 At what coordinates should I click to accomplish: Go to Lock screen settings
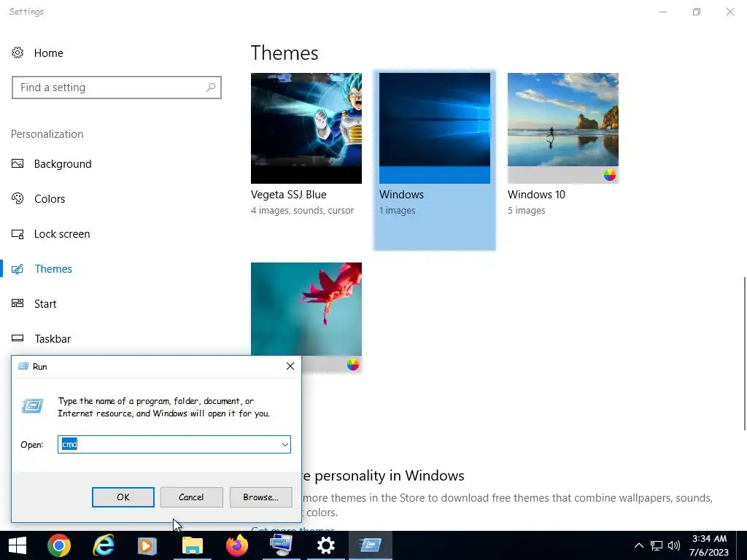click(62, 234)
